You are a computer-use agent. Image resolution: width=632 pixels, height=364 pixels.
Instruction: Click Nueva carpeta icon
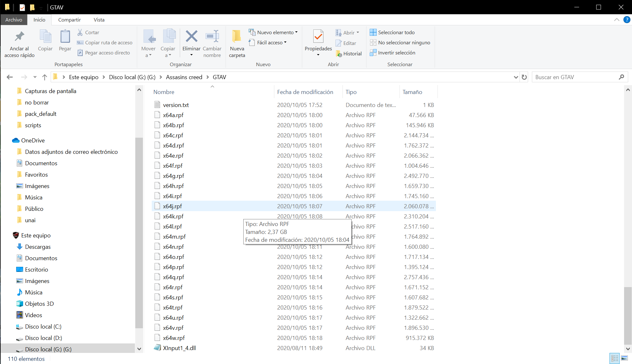237,37
